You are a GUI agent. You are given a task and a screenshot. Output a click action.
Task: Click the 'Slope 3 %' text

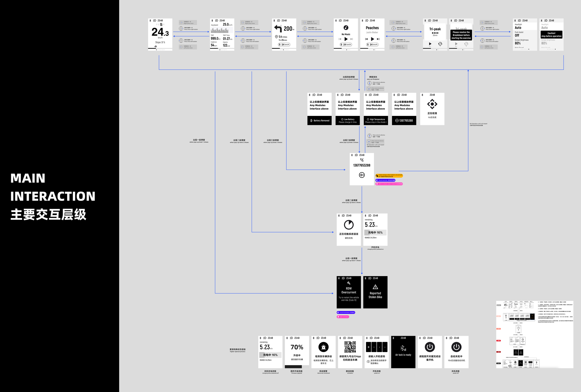tap(160, 42)
